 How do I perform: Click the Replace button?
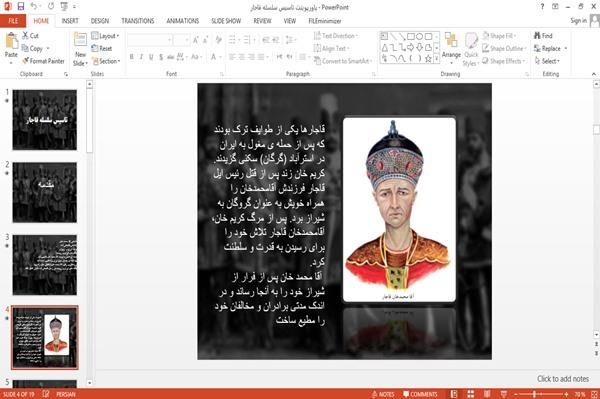tap(547, 48)
